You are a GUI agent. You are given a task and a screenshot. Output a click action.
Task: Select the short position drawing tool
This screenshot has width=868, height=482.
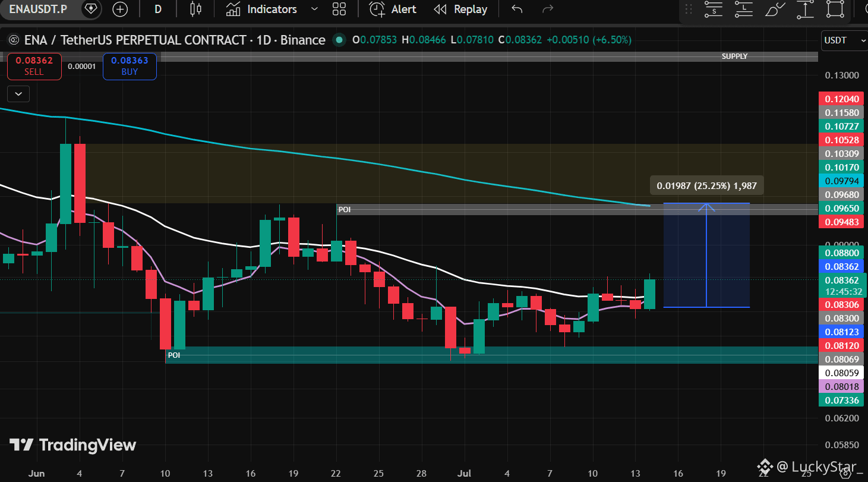point(713,9)
